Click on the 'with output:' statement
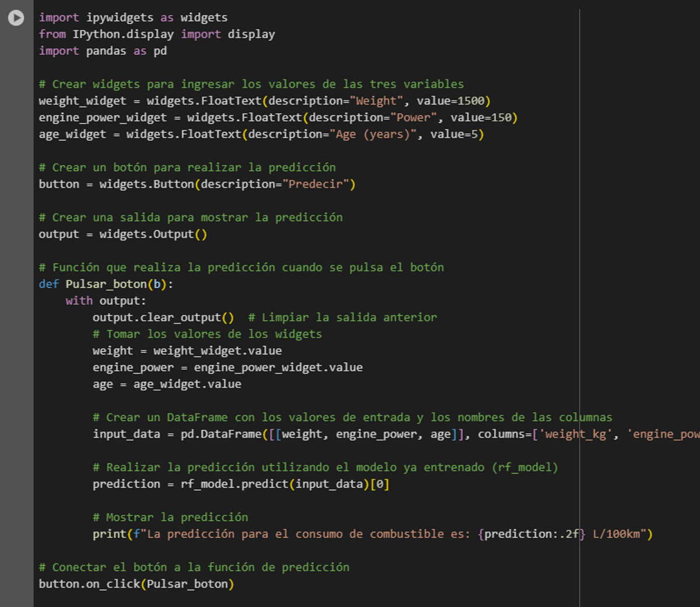Image resolution: width=700 pixels, height=607 pixels. pyautogui.click(x=106, y=301)
